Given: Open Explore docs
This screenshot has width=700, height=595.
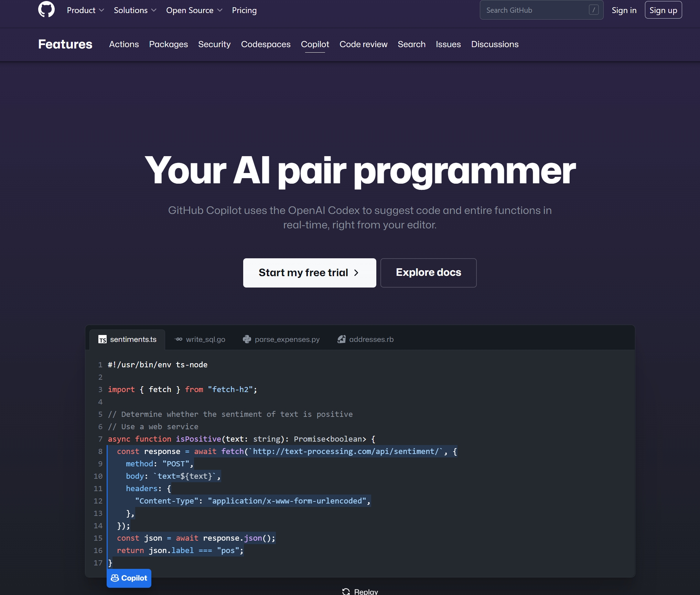Looking at the screenshot, I should 428,272.
